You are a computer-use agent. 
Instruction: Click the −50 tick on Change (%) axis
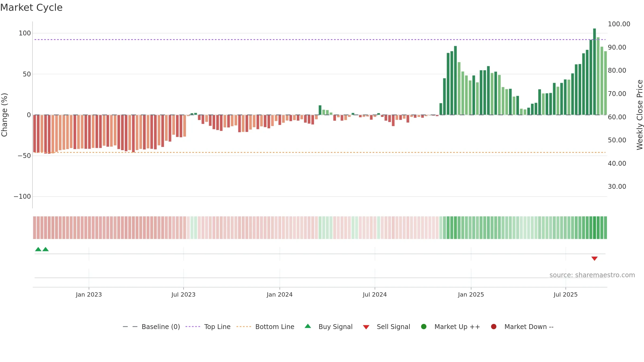[x=24, y=156]
